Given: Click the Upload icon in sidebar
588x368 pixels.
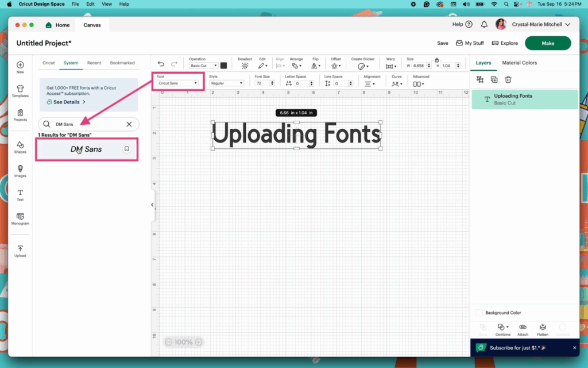Looking at the screenshot, I should [20, 251].
